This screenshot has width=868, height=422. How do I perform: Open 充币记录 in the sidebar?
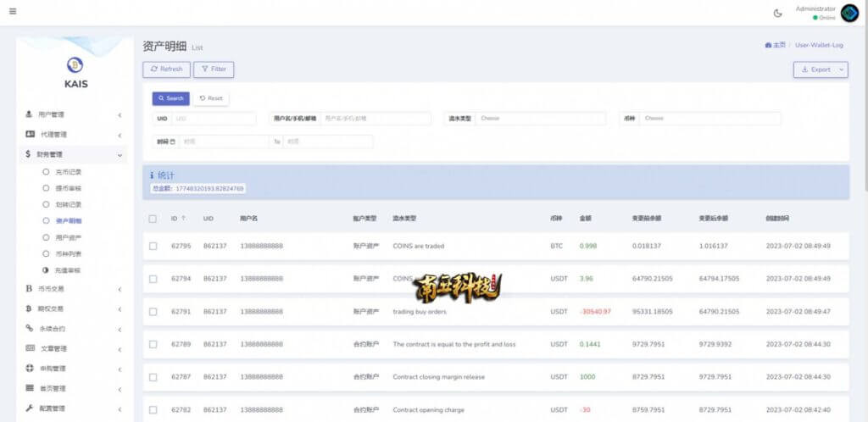70,172
